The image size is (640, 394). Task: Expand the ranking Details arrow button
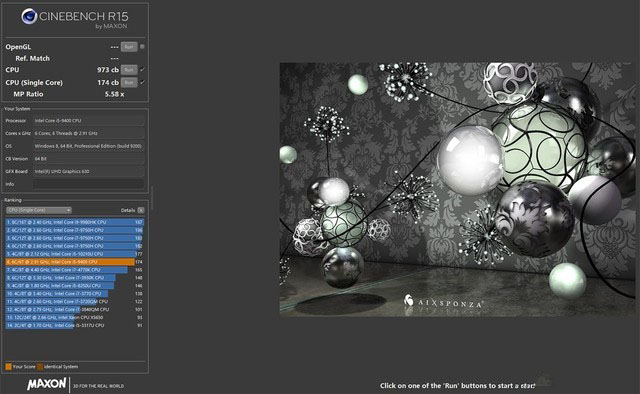pyautogui.click(x=141, y=210)
